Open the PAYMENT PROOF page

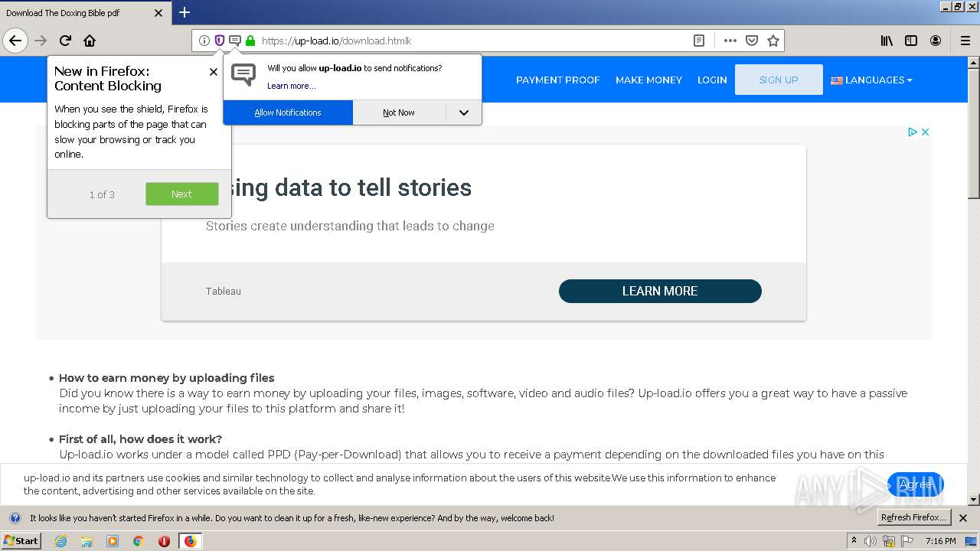tap(557, 80)
